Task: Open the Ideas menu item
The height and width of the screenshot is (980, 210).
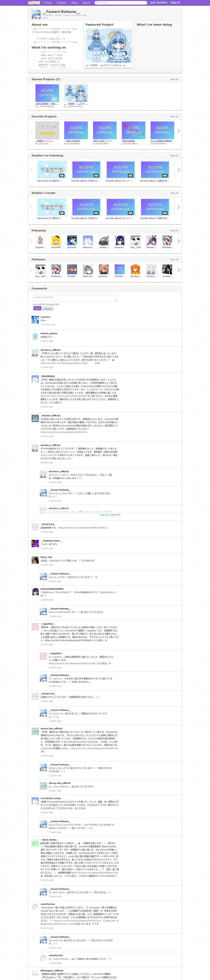Action: 75,3
